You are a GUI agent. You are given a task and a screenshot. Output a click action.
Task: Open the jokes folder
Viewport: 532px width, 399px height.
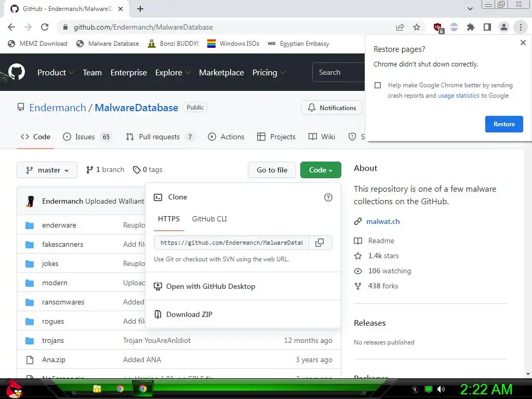(50, 263)
